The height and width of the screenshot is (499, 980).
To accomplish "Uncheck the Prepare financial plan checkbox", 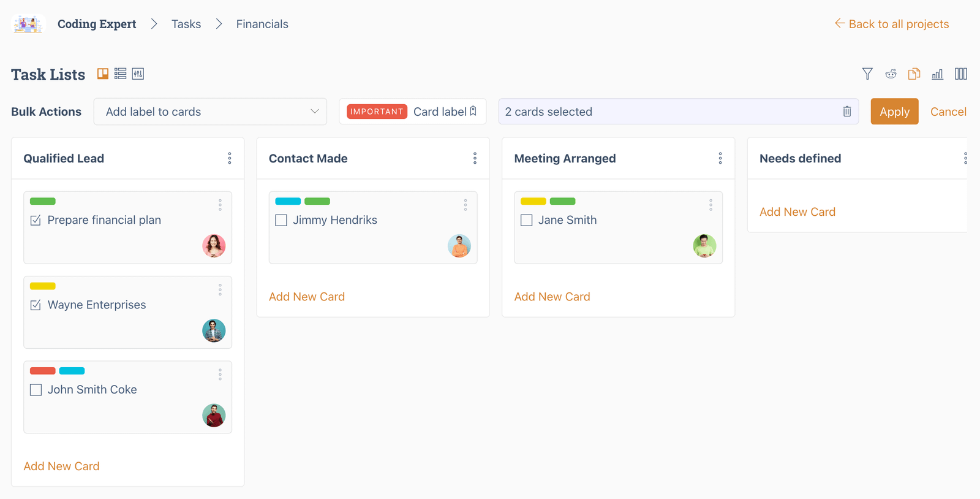I will coord(36,219).
